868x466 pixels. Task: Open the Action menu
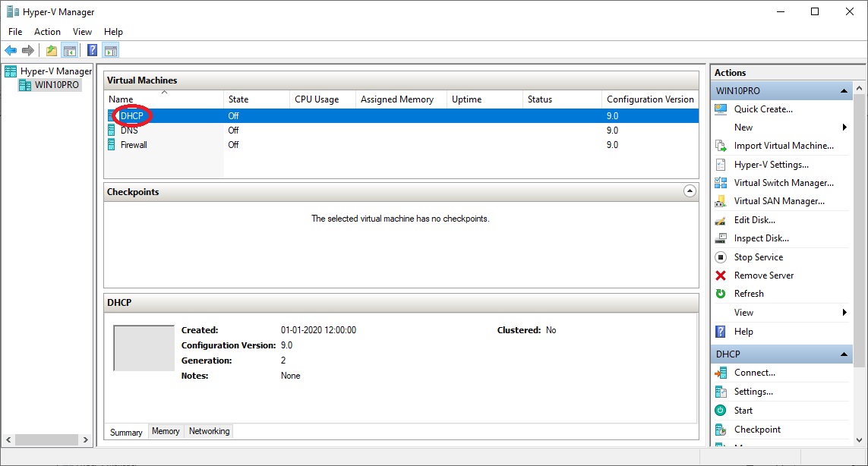pos(47,32)
